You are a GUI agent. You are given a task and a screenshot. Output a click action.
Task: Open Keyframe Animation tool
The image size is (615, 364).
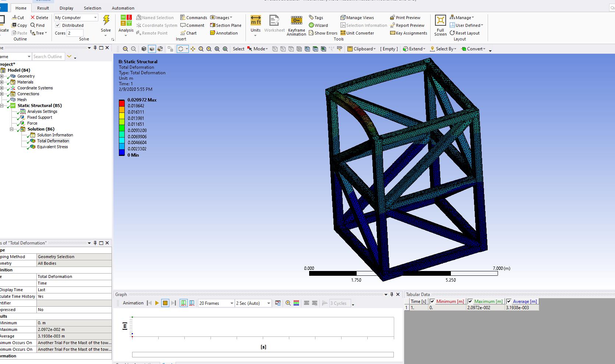click(x=296, y=25)
